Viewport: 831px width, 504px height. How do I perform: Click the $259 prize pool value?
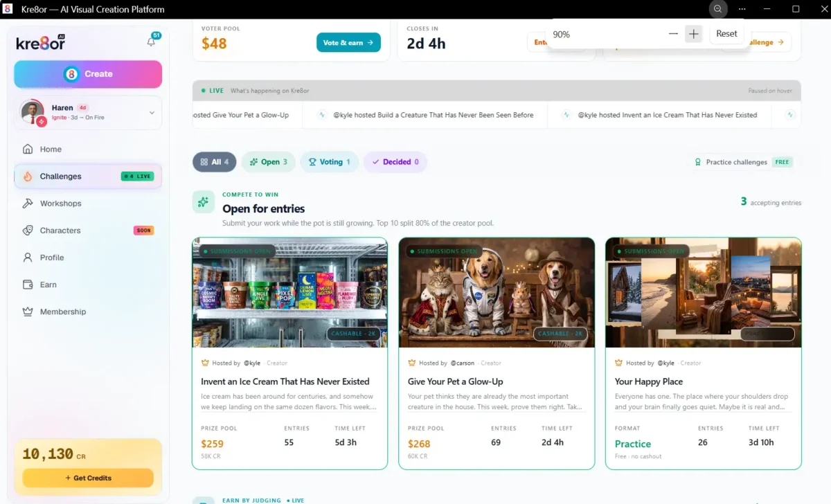(213, 444)
